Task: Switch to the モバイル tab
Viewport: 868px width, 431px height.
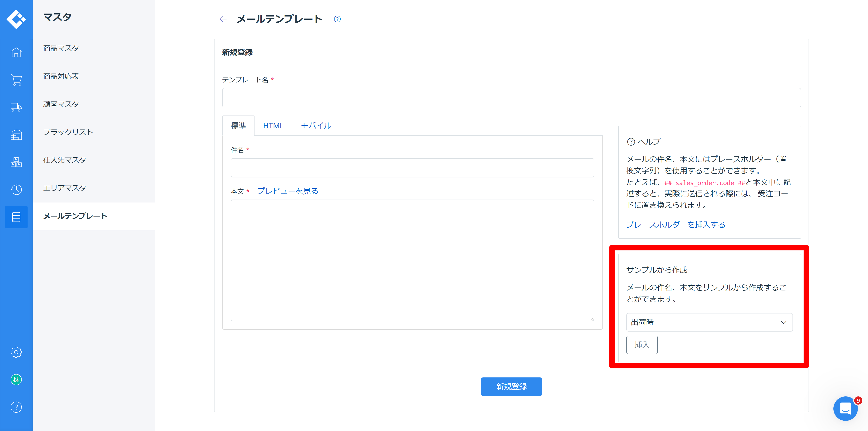Action: pos(316,126)
